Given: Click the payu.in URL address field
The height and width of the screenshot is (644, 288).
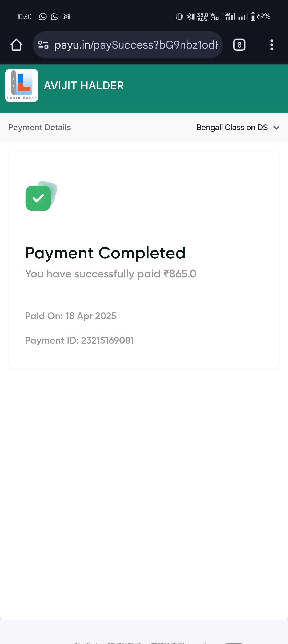Looking at the screenshot, I should (x=136, y=45).
